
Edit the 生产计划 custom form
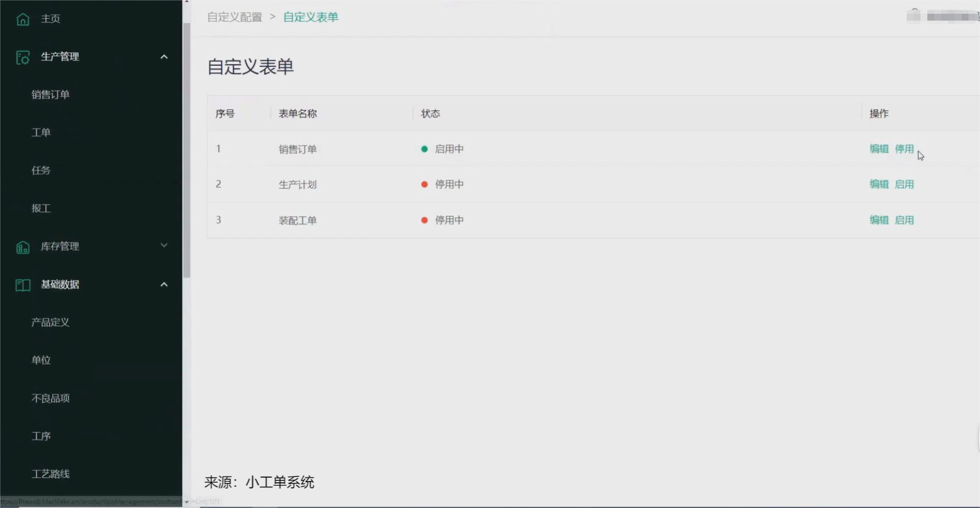click(879, 184)
